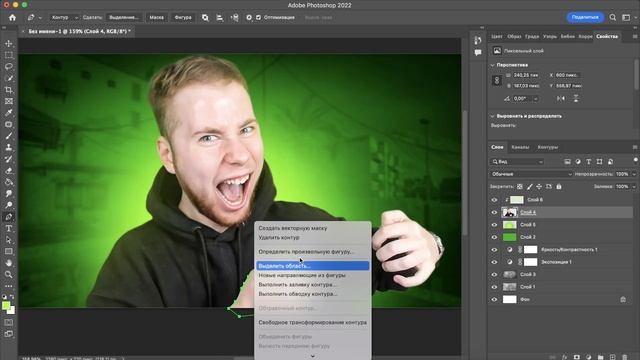Click the Выделение button in options bar
The height and width of the screenshot is (360, 640).
coord(124,18)
